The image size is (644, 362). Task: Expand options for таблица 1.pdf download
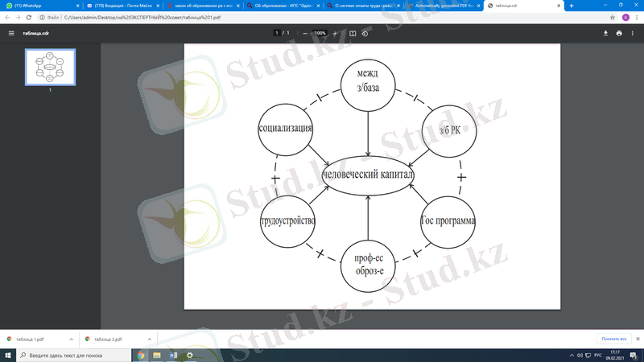(71, 339)
